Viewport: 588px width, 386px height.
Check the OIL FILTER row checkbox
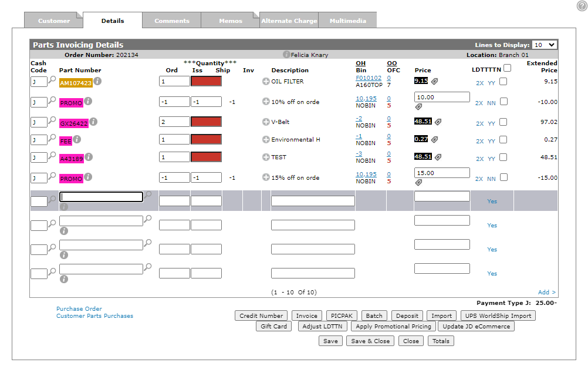point(503,82)
